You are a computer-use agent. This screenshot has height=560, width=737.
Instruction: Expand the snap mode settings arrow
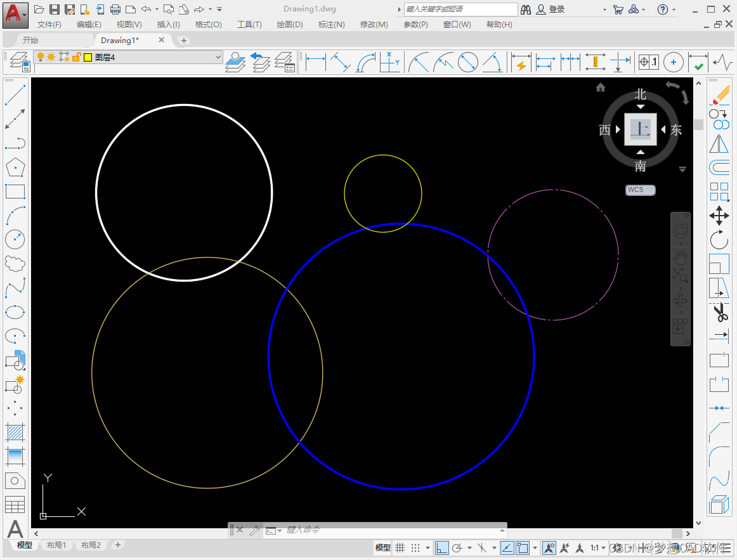(427, 548)
